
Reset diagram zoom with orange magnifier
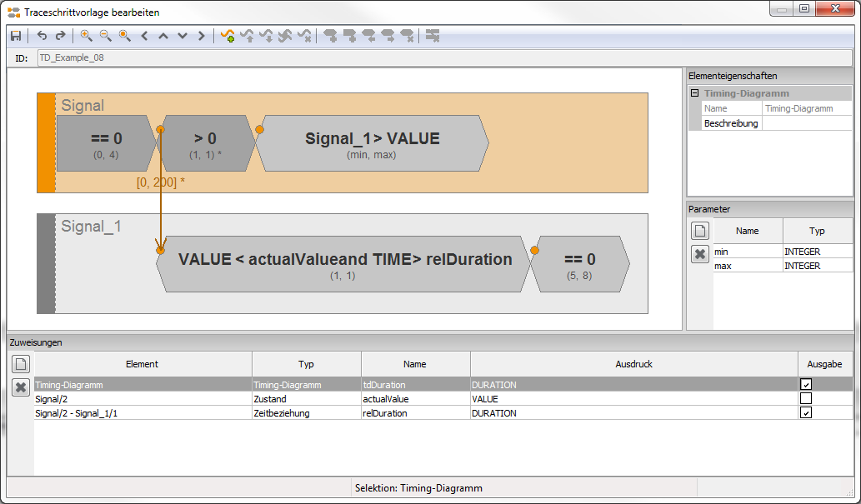point(125,36)
